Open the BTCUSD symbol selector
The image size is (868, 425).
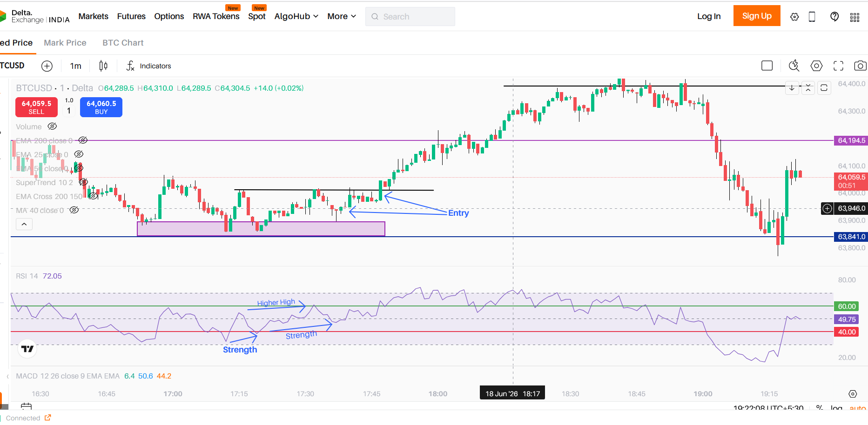(x=12, y=66)
